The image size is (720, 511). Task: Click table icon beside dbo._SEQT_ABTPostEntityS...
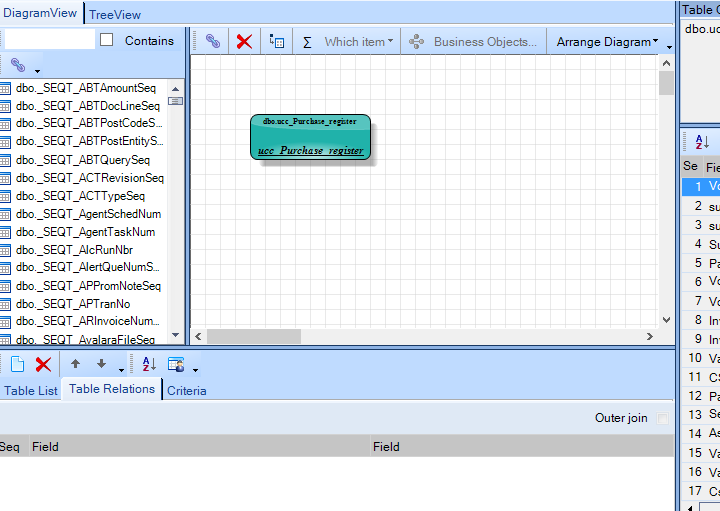click(x=5, y=142)
